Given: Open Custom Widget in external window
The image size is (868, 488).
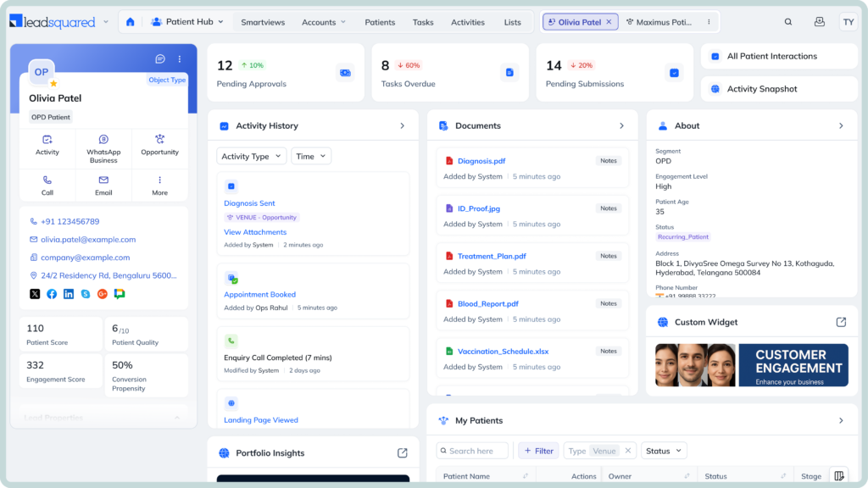Looking at the screenshot, I should coord(841,322).
